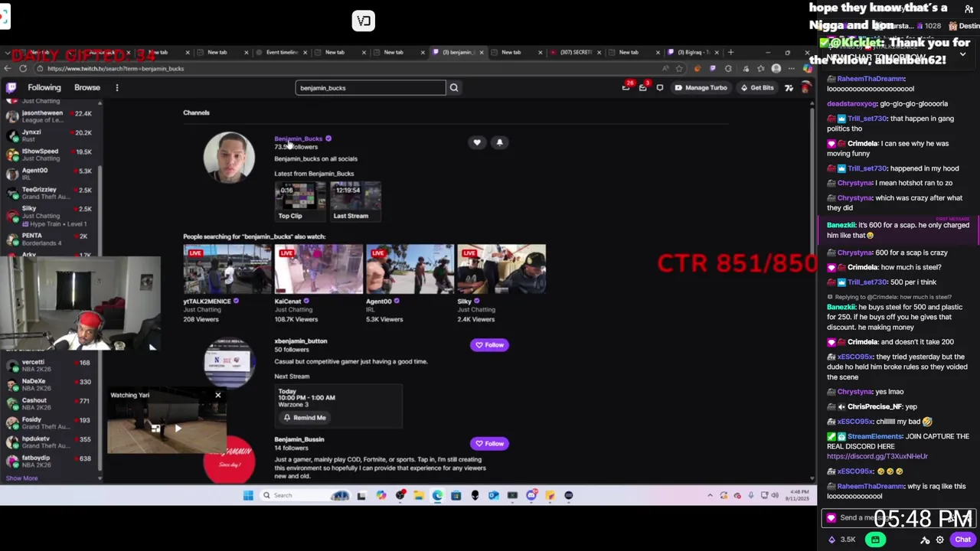The height and width of the screenshot is (551, 980).
Task: Bookmark page with star icon in address bar
Action: [679, 69]
